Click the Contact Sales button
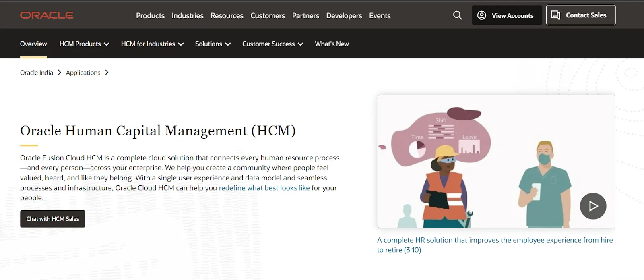The width and height of the screenshot is (644, 280). tap(581, 15)
